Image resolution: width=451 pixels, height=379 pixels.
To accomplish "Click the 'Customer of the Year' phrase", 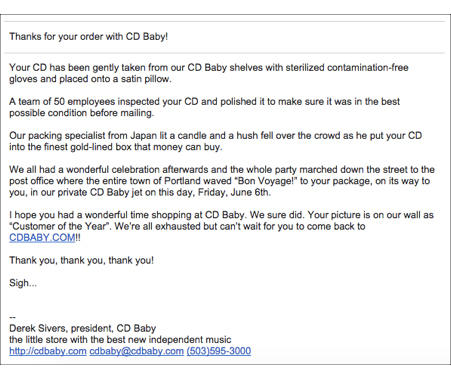I will pyautogui.click(x=60, y=226).
